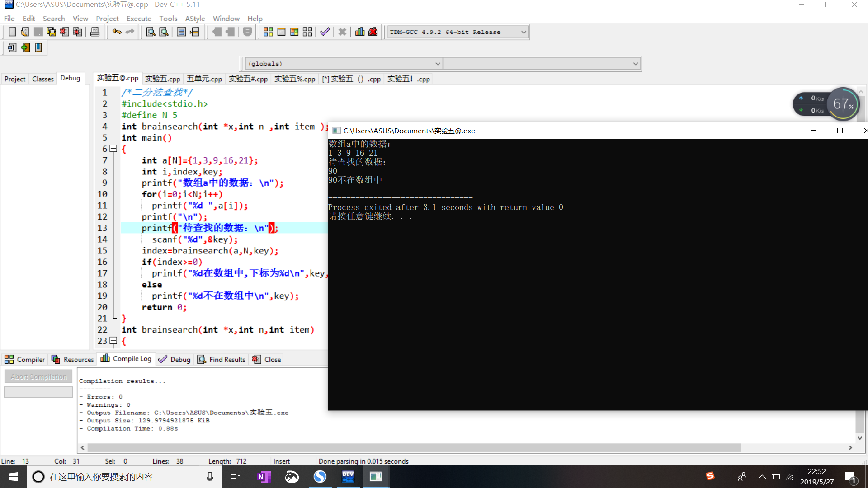
Task: Collapse the main function fold at line 6
Action: pyautogui.click(x=113, y=149)
